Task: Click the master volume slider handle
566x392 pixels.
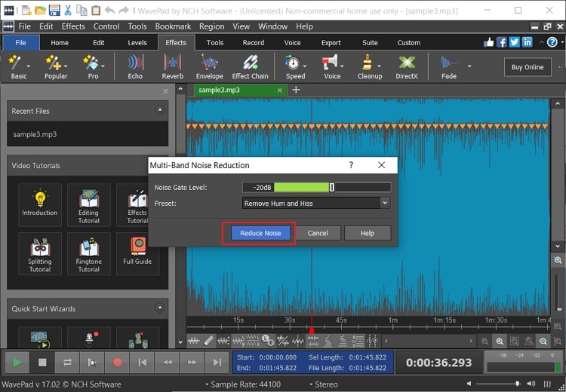Action: point(517,384)
